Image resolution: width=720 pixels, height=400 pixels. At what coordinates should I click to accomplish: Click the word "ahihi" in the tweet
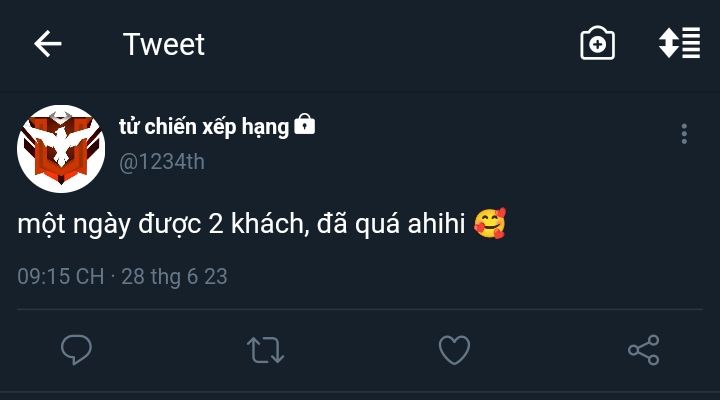(x=436, y=224)
